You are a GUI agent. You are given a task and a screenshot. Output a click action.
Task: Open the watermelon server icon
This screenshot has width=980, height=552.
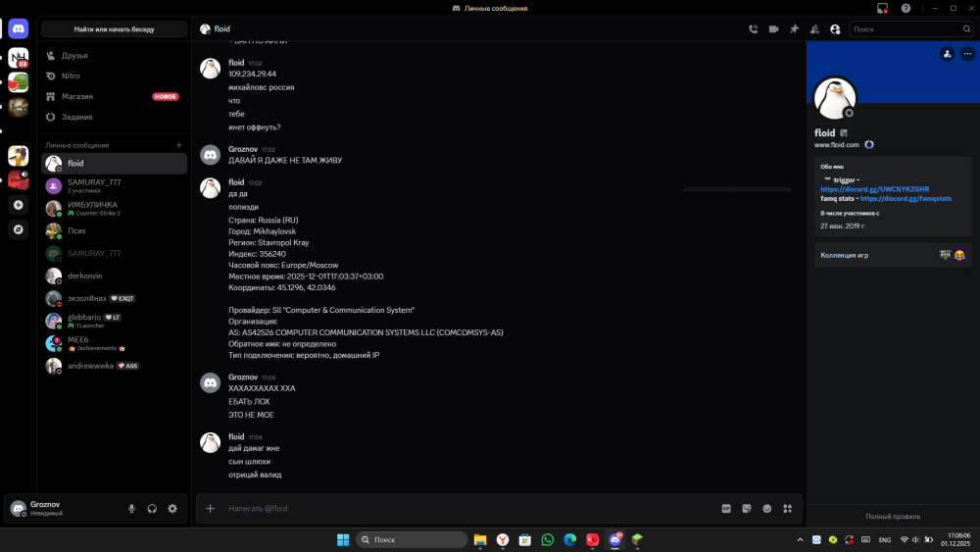click(18, 82)
